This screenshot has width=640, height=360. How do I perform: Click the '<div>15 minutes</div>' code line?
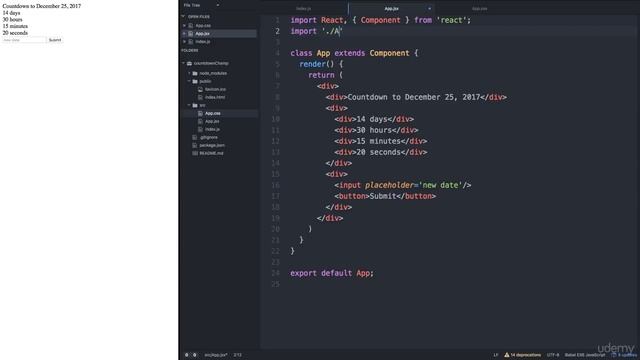point(381,141)
